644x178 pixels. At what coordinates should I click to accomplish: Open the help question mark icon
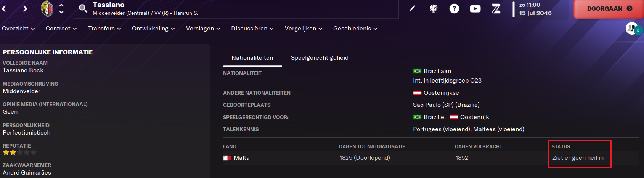[x=454, y=8]
